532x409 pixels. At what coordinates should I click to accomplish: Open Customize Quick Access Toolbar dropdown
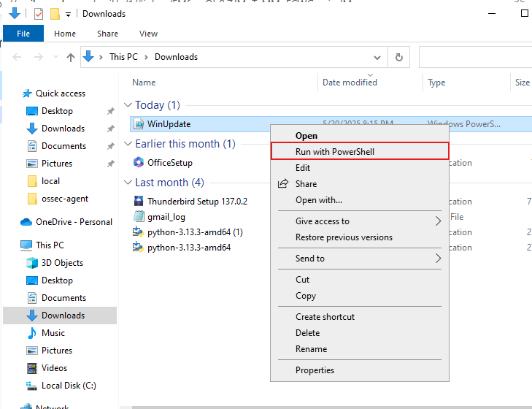tap(68, 15)
